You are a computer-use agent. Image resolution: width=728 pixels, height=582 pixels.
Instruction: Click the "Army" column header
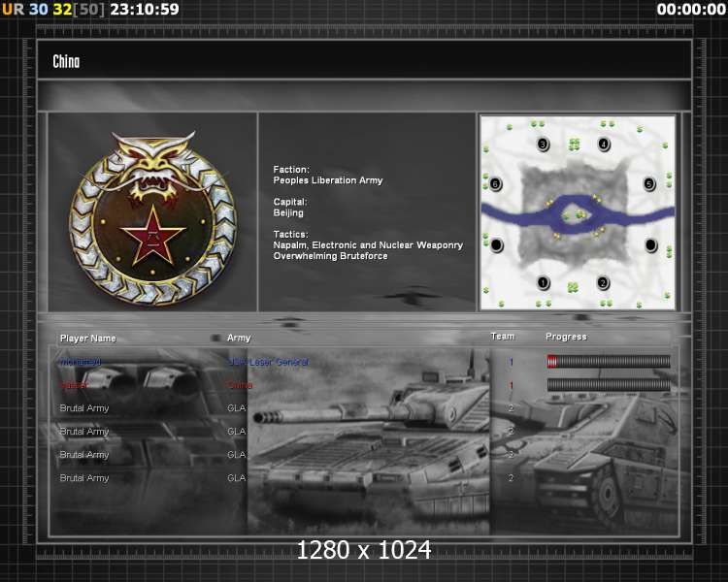(x=239, y=338)
